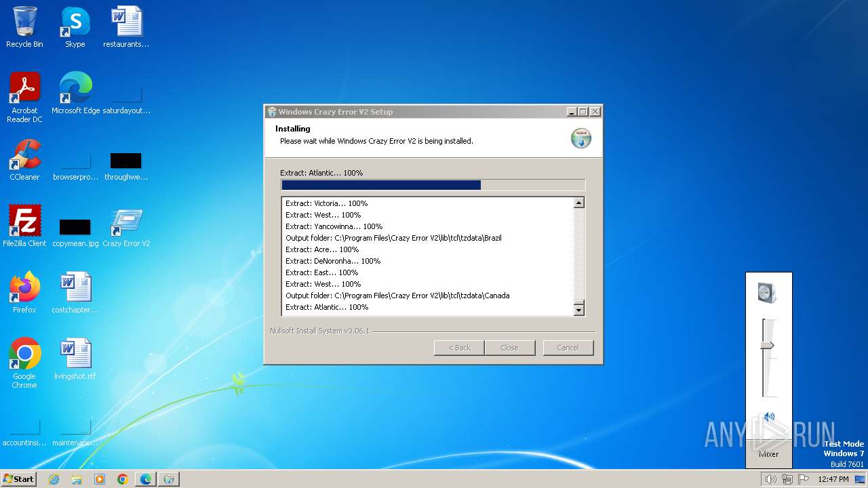Click the volume slider thumb
This screenshot has width=868, height=488.
768,346
